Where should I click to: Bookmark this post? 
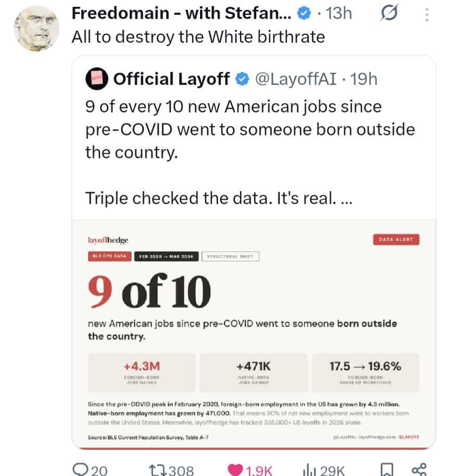click(x=386, y=469)
